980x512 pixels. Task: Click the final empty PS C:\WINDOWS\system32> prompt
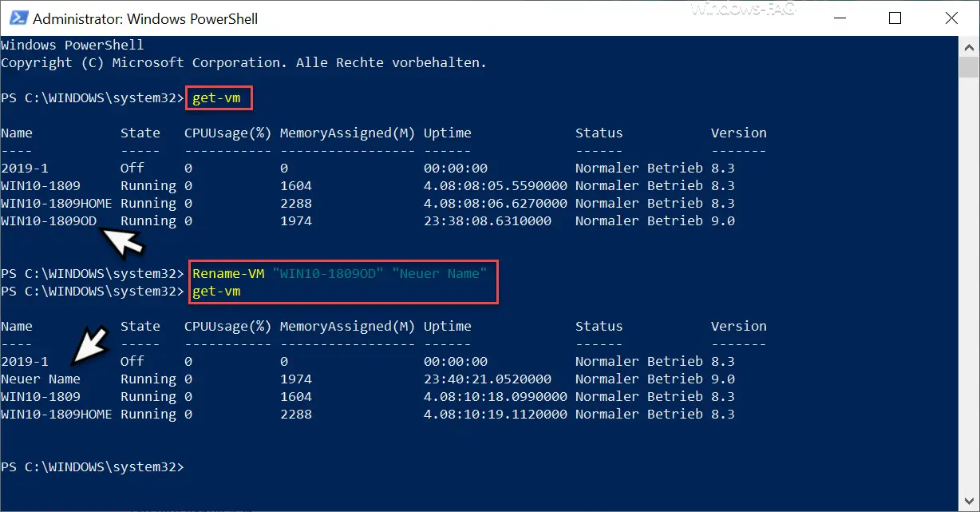[x=93, y=467]
